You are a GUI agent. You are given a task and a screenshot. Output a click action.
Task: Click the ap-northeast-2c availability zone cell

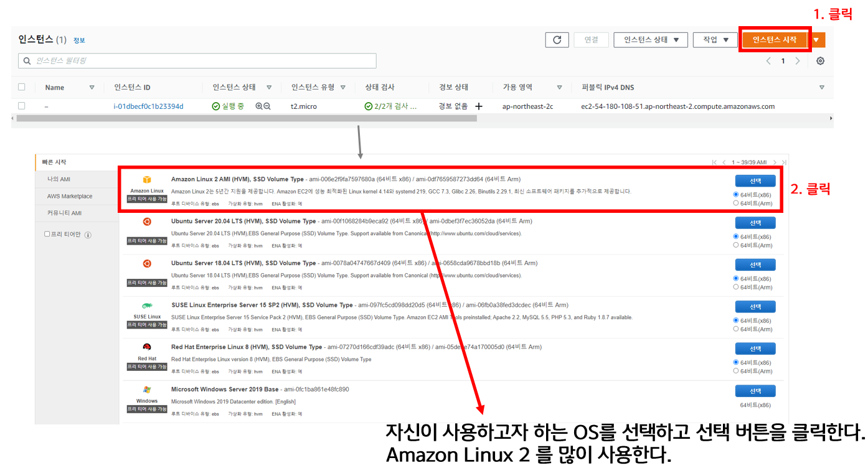coord(527,106)
